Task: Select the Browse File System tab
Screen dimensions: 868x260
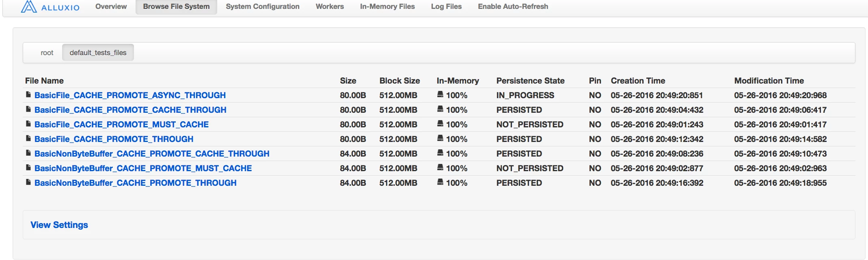Action: coord(176,6)
